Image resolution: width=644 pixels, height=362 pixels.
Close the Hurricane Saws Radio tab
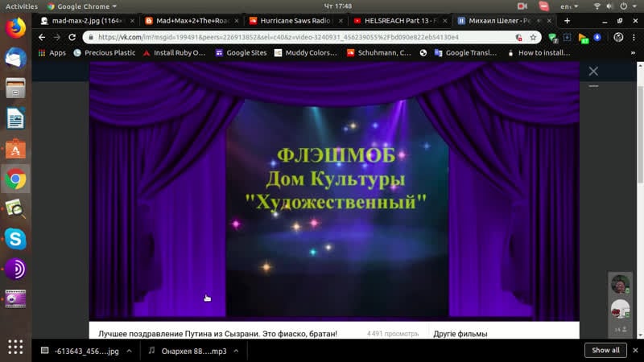[341, 21]
